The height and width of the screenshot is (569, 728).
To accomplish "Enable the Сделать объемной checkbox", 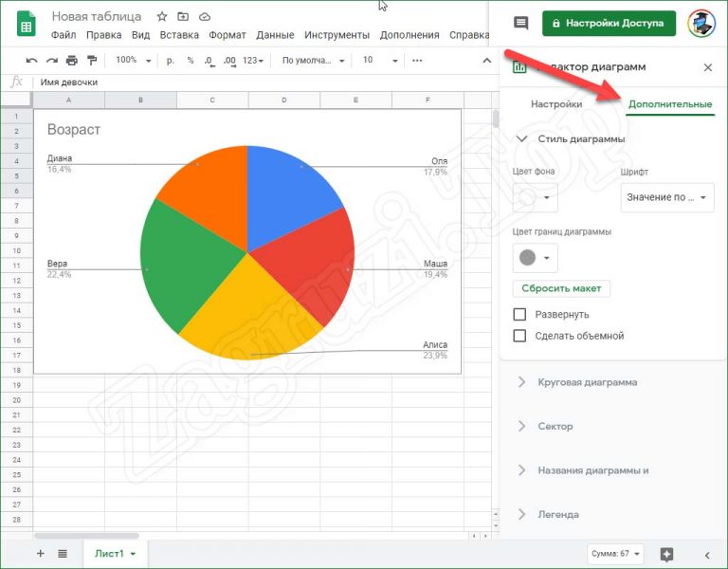I will (x=519, y=336).
